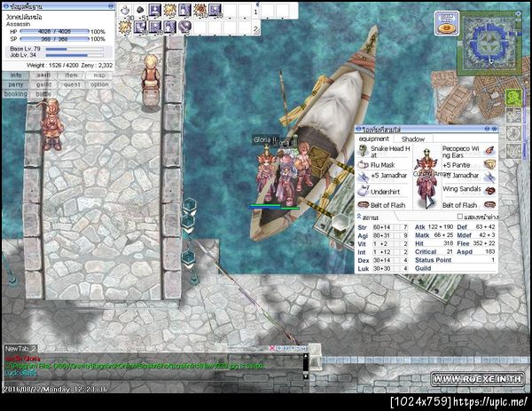Use the dark stone item in hotbar

point(141,11)
